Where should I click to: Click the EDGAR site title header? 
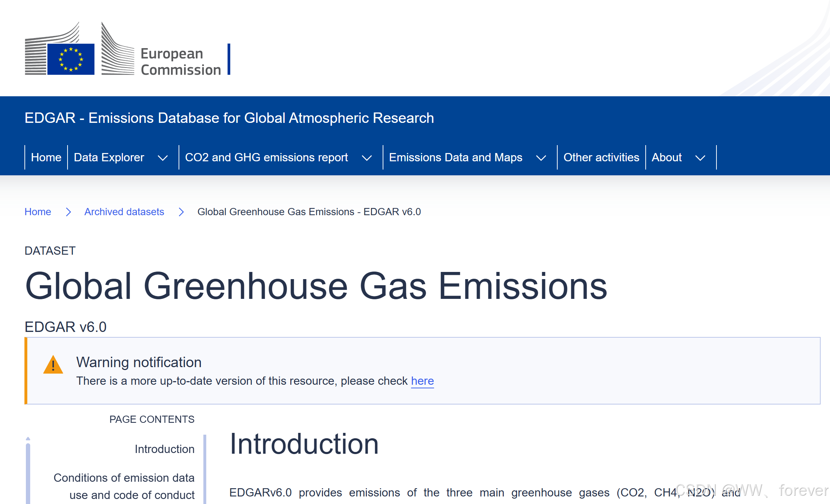229,118
